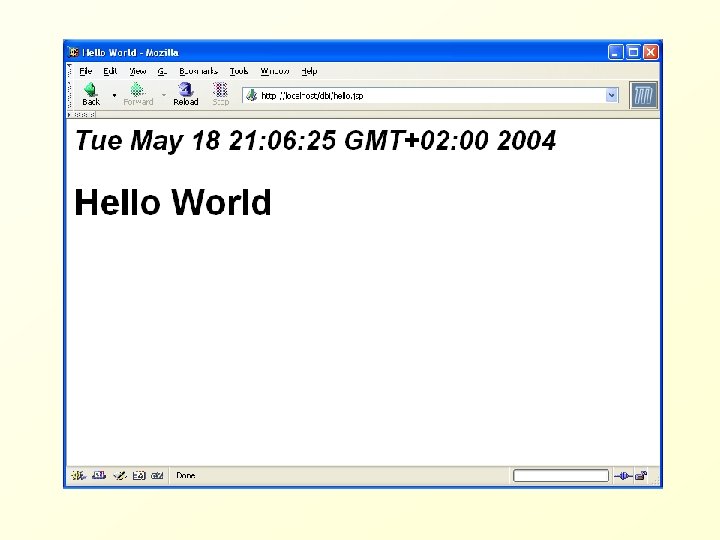
Task: Open Mail from status bar component icon
Action: [99, 476]
